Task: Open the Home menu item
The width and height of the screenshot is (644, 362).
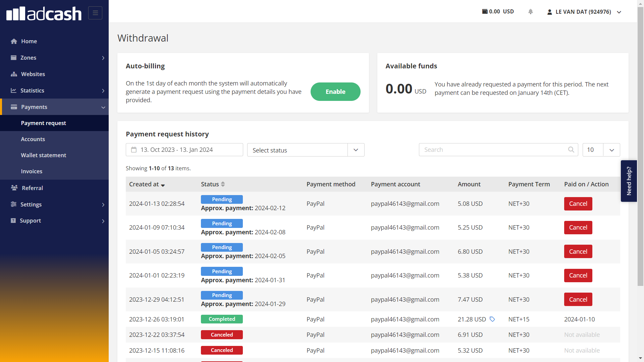Action: coord(54,41)
